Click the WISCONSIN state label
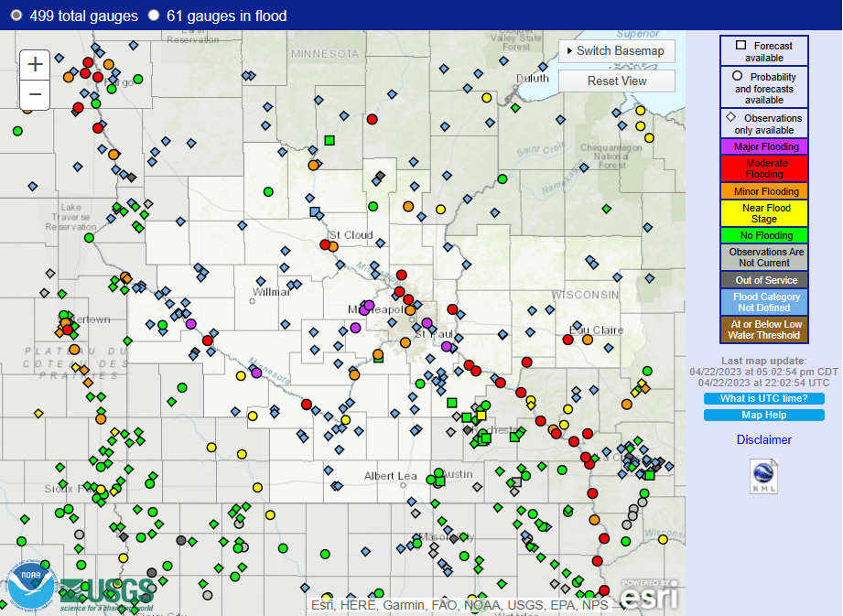Image resolution: width=843 pixels, height=616 pixels. pos(585,295)
